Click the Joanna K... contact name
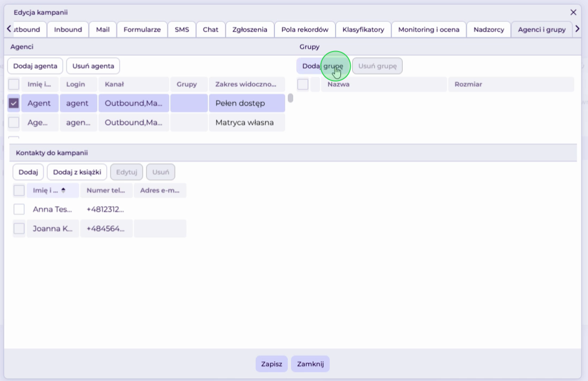Viewport: 588px width, 381px height. [53, 229]
